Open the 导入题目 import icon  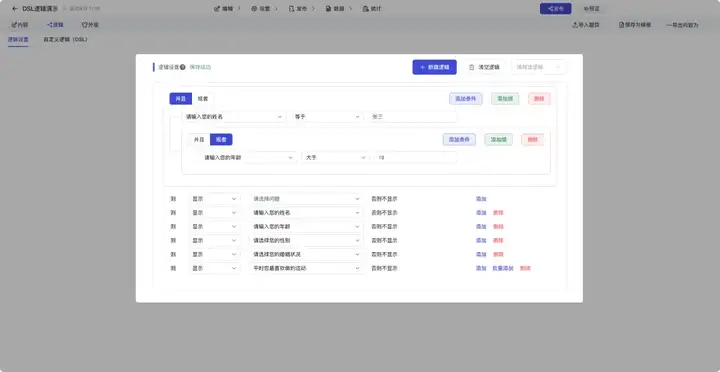coord(574,25)
